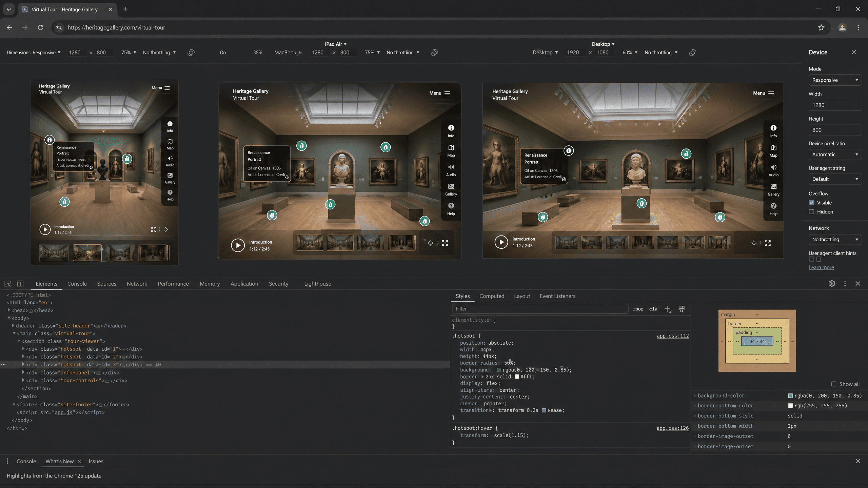Screen dimensions: 868x488
Task: Expand the site-footer element node
Action: pyautogui.click(x=14, y=404)
